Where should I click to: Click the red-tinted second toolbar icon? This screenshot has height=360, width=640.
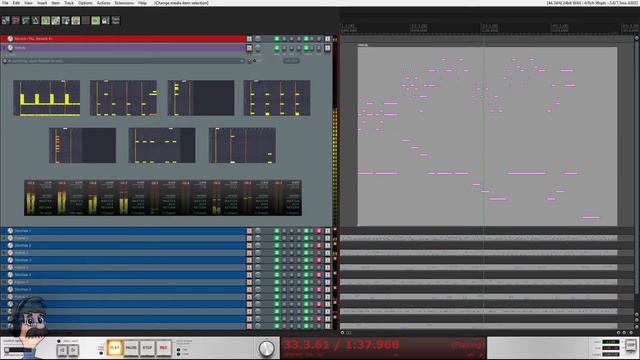point(16,20)
